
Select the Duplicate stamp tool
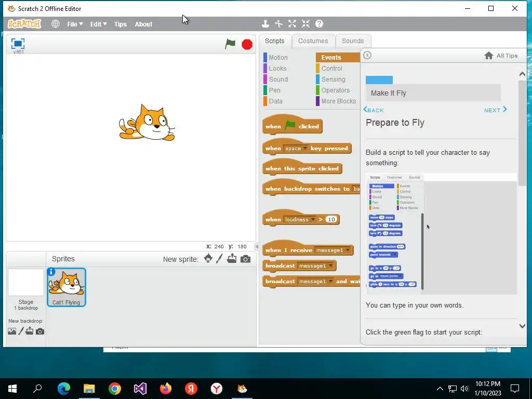click(265, 24)
